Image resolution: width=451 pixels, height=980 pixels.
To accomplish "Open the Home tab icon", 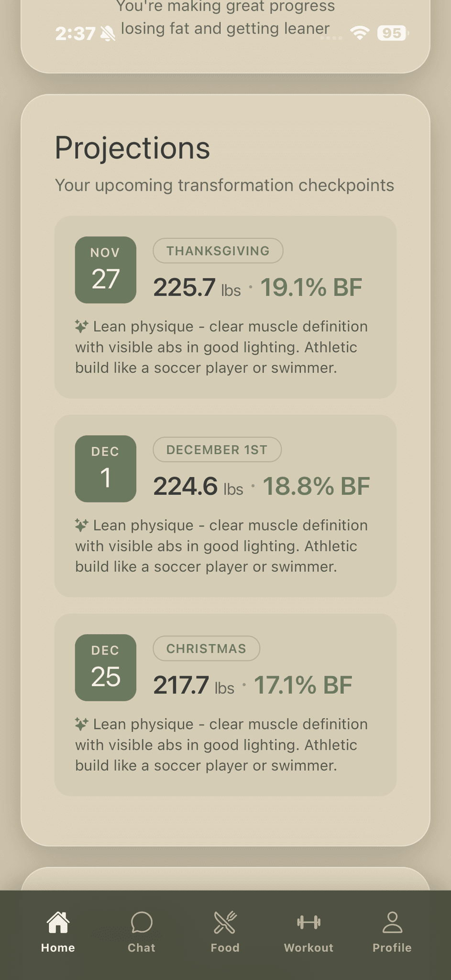I will pyautogui.click(x=58, y=922).
